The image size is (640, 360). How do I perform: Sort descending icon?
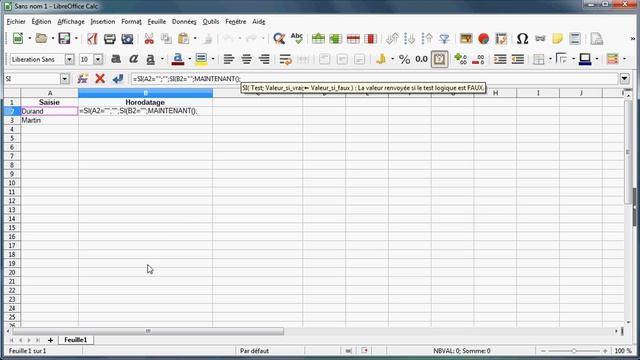tap(427, 38)
